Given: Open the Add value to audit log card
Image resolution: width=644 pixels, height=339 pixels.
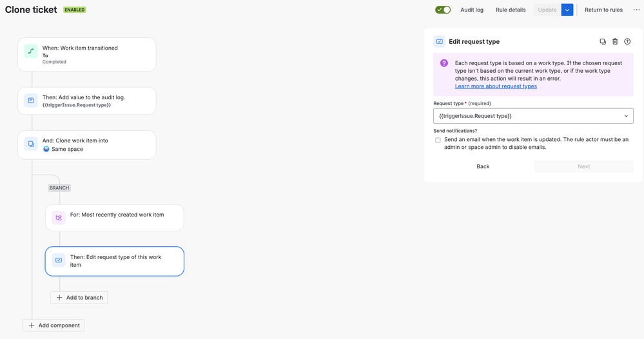Looking at the screenshot, I should (x=86, y=101).
